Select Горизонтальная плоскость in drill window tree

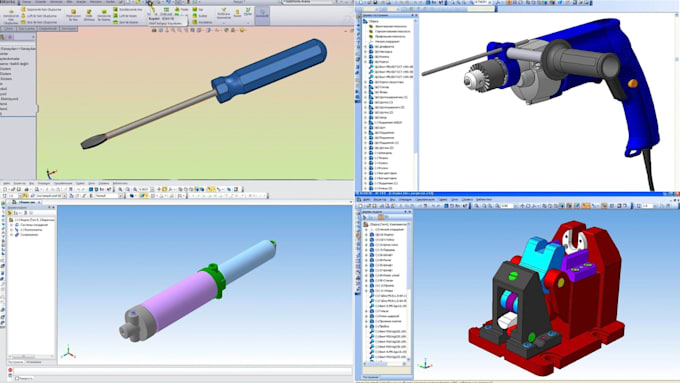click(392, 31)
